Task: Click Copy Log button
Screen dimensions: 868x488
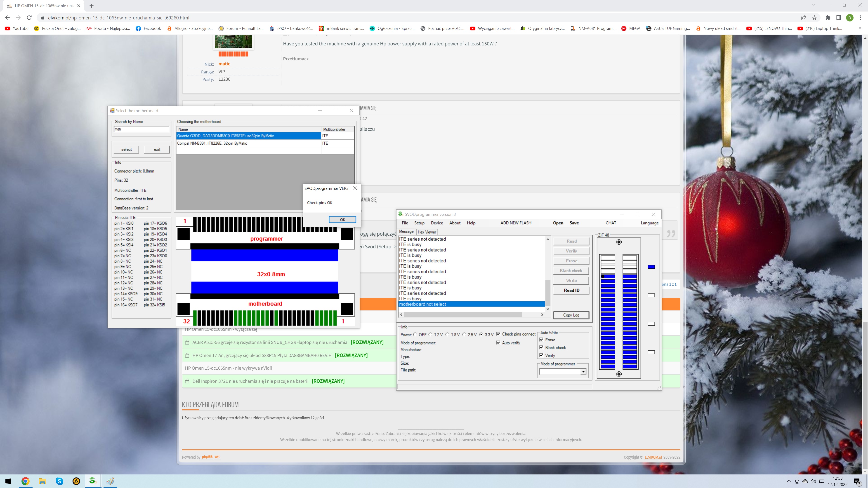Action: tap(571, 315)
